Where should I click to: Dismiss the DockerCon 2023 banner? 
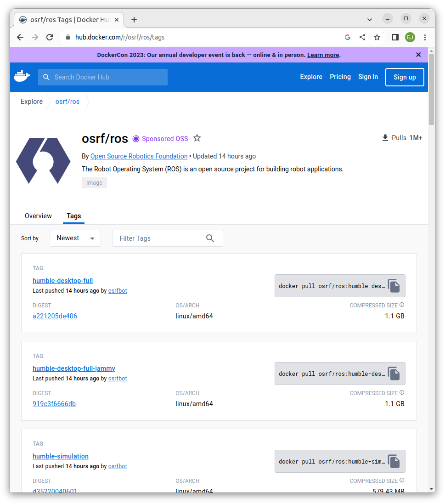click(418, 55)
